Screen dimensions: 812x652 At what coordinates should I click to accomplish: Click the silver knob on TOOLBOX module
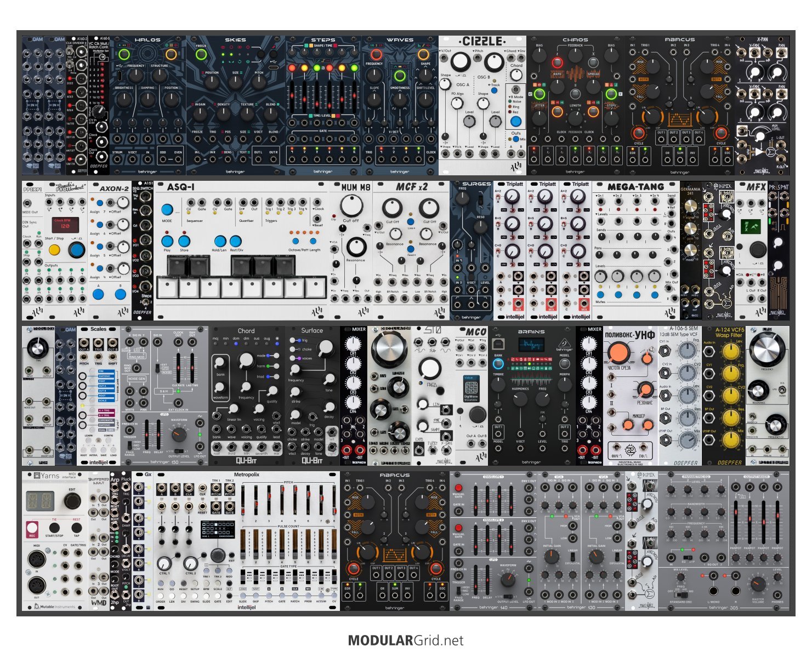pyautogui.click(x=38, y=347)
